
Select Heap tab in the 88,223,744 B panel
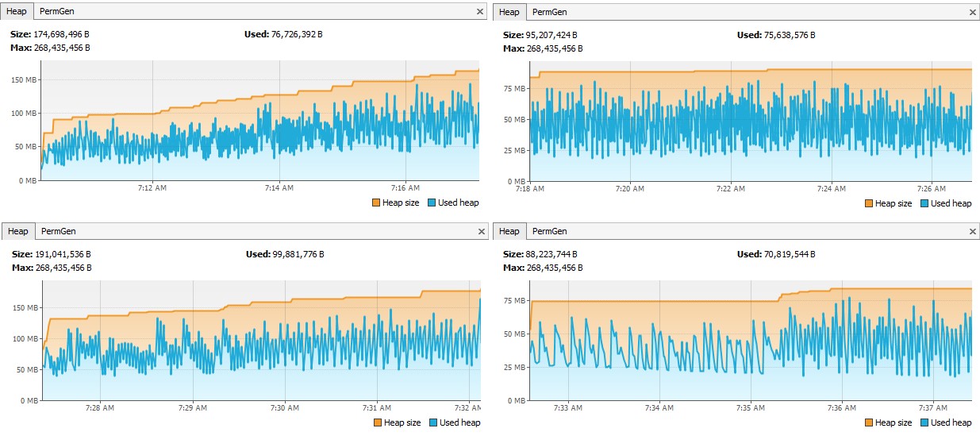pos(509,232)
